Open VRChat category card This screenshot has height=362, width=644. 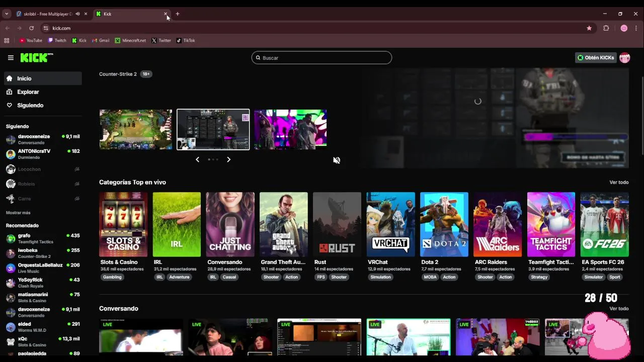(390, 224)
